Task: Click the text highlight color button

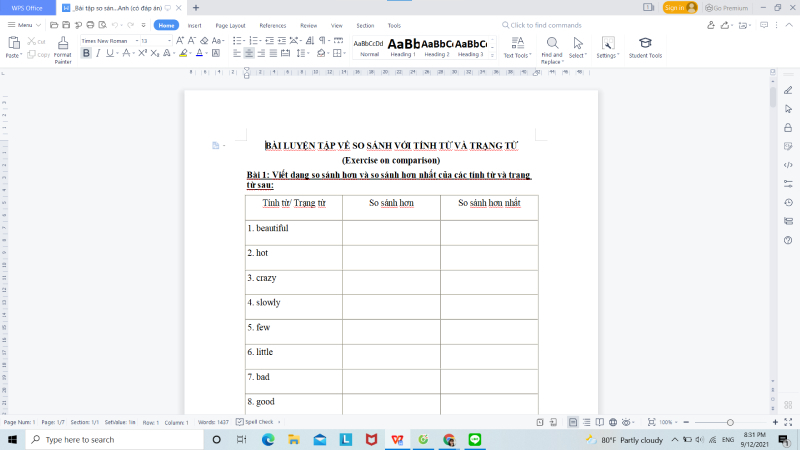Action: [183, 53]
